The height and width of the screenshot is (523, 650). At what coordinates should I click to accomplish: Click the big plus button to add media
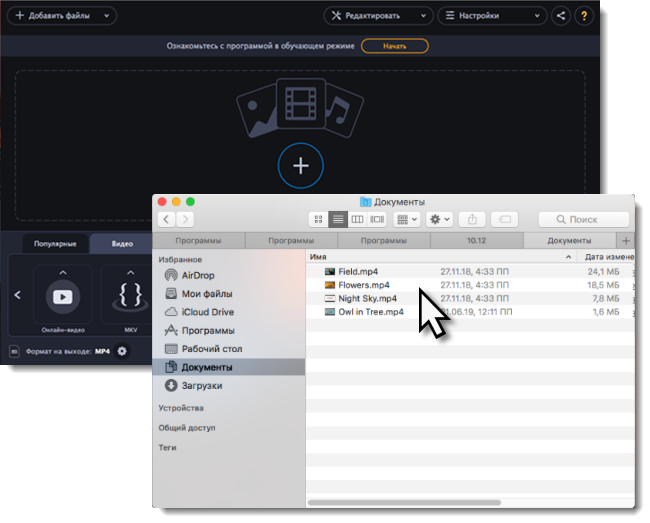(x=300, y=166)
